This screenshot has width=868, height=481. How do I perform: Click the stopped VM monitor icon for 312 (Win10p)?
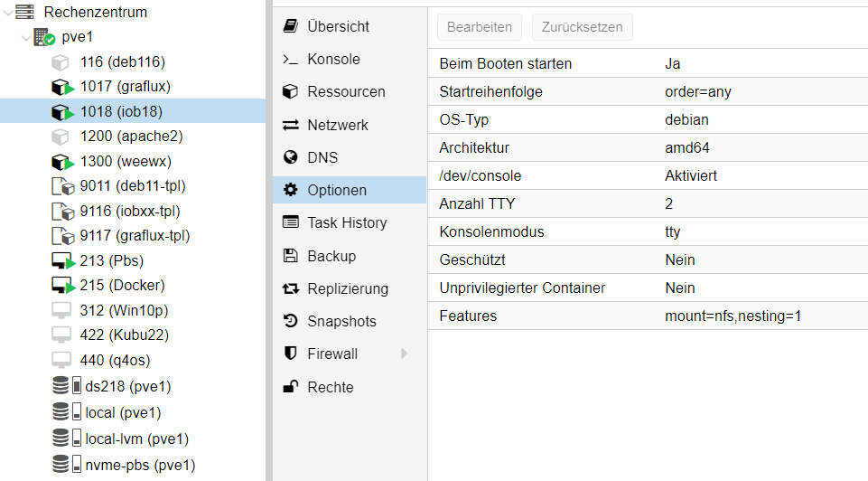(61, 311)
